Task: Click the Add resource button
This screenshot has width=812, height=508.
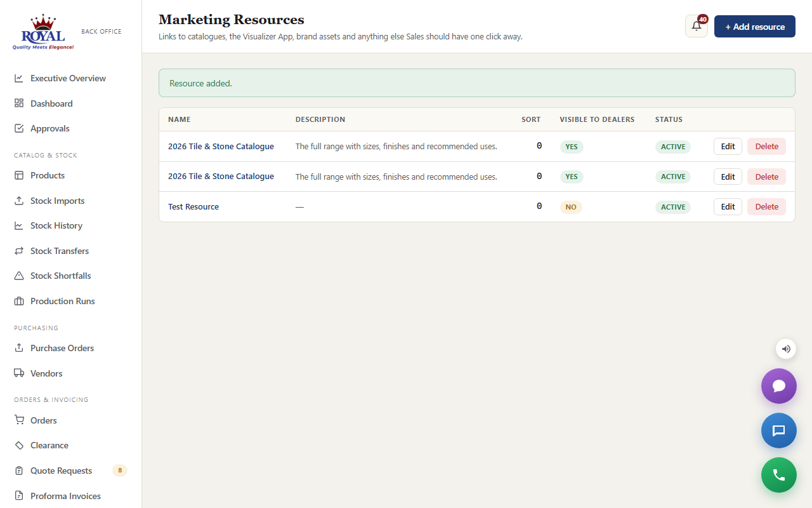Action: (x=755, y=27)
